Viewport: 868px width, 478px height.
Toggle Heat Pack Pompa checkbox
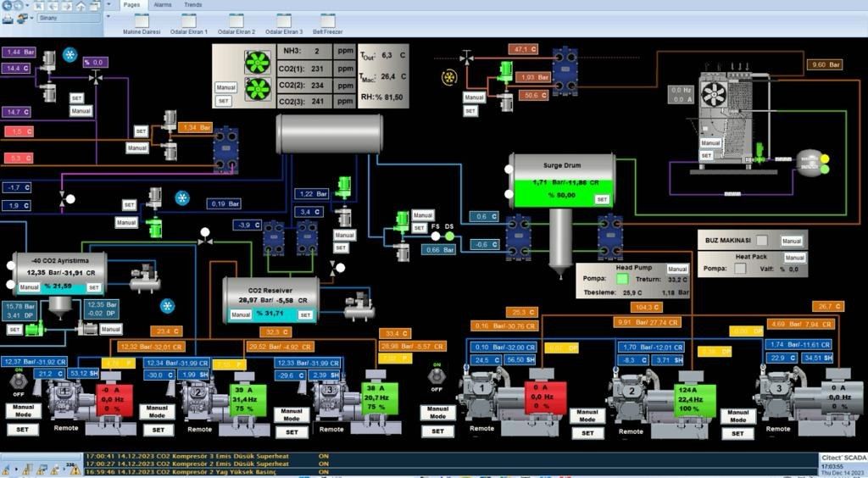740,269
